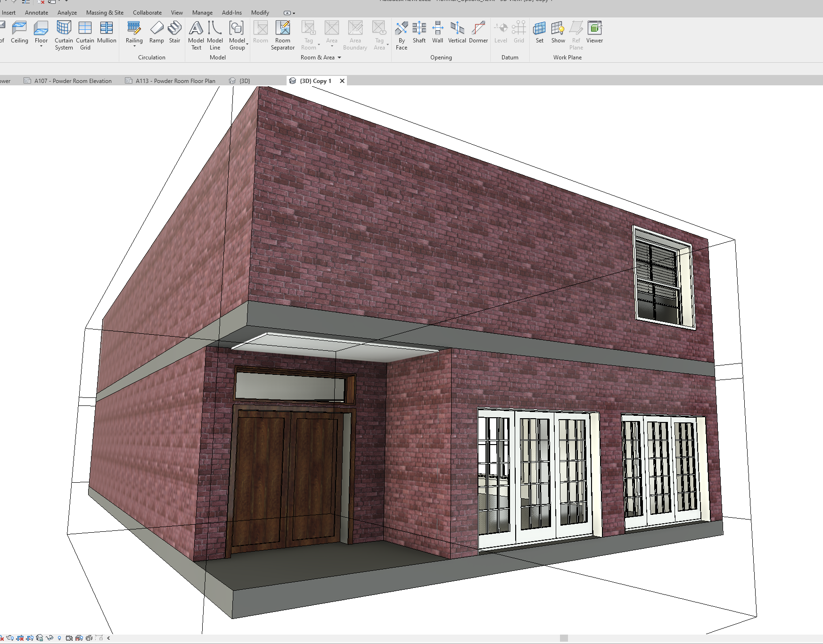This screenshot has height=644, width=823.
Task: Open the View ribbon tab
Action: coord(177,13)
